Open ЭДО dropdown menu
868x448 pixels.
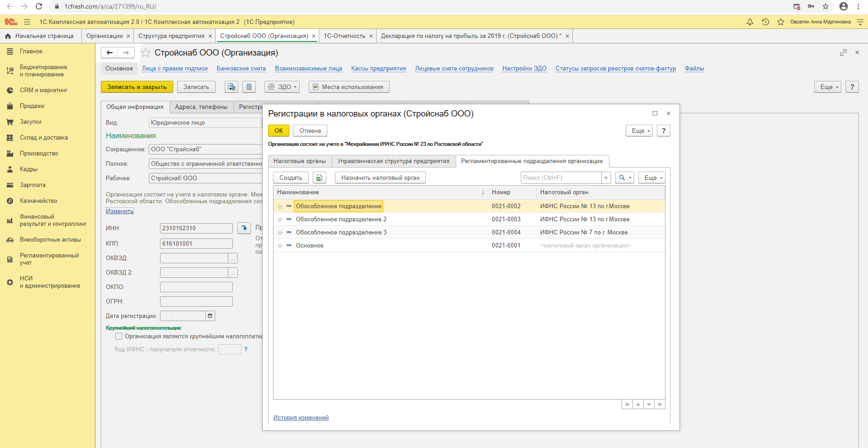282,87
